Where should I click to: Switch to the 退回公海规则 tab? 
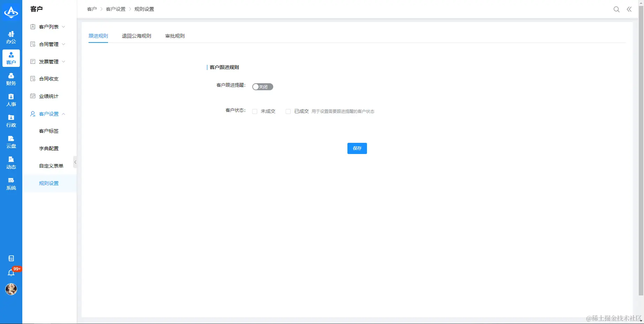[136, 36]
